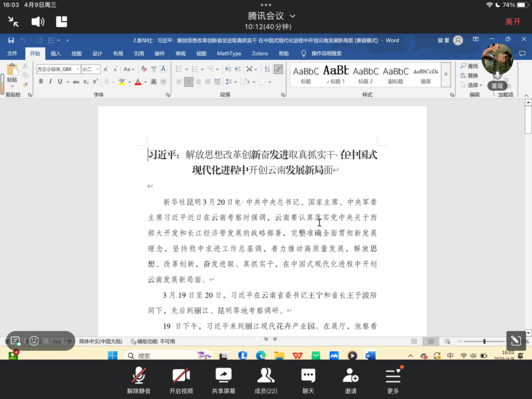532x399 pixels.
Task: Click 离开 to leave the meeting
Action: pos(513,22)
